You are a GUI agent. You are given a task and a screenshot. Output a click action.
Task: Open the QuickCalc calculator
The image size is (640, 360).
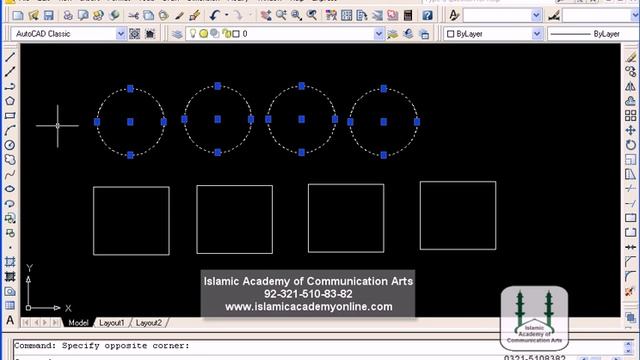tap(408, 16)
